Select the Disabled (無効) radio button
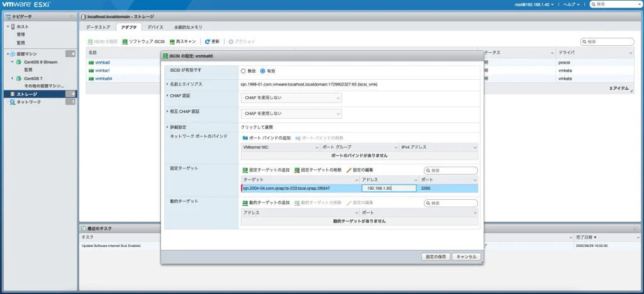 [x=243, y=71]
